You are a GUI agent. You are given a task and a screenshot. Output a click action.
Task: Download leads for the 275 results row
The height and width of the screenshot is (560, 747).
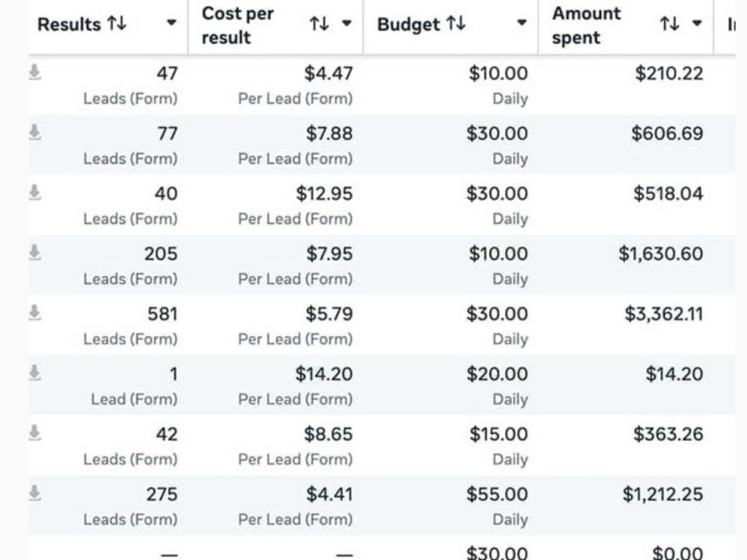click(35, 494)
